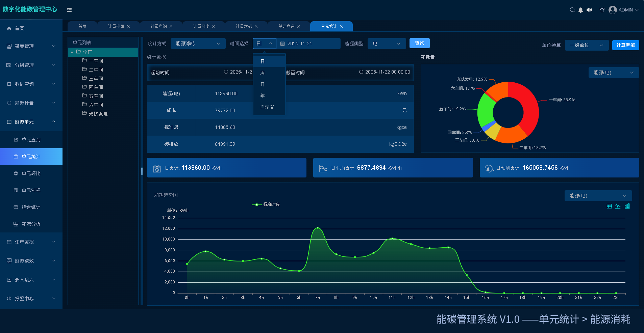644x333 pixels.
Task: Toggle the 标准时段 legend series
Action: [x=266, y=204]
